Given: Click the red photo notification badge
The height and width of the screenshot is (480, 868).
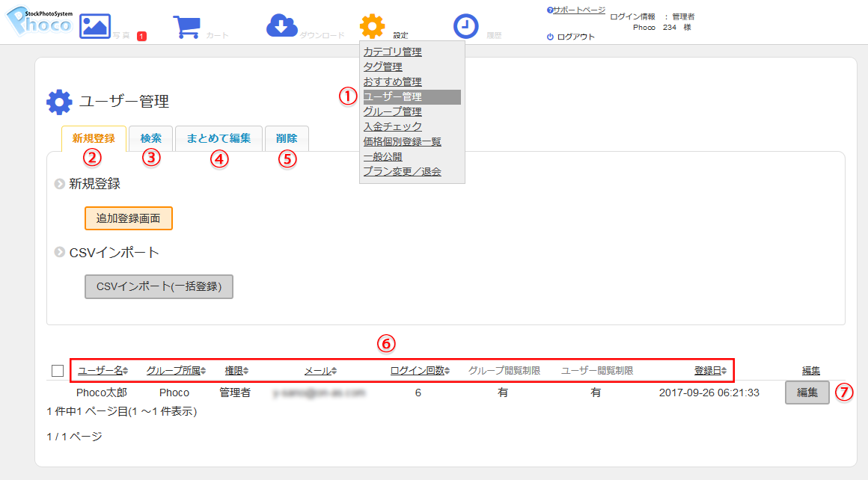Looking at the screenshot, I should click(141, 36).
